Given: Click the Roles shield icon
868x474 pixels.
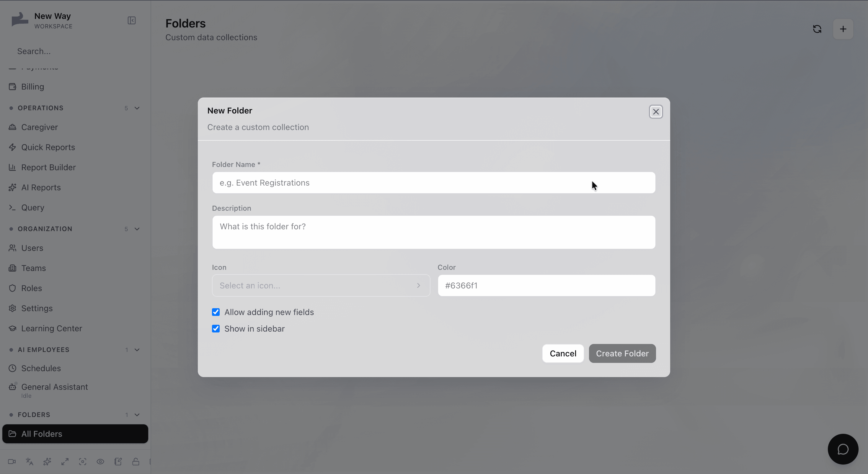Looking at the screenshot, I should click(12, 288).
